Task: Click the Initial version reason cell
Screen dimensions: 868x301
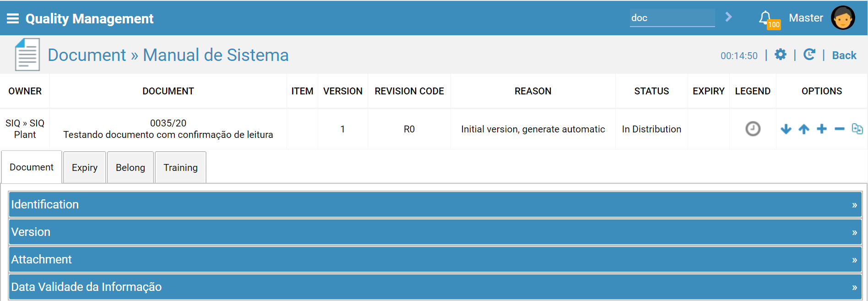Action: (533, 129)
